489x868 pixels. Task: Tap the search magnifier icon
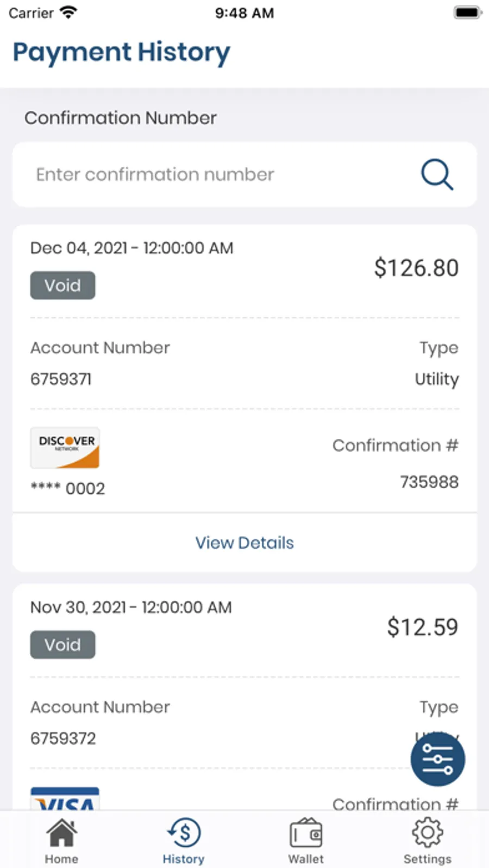[x=437, y=174]
